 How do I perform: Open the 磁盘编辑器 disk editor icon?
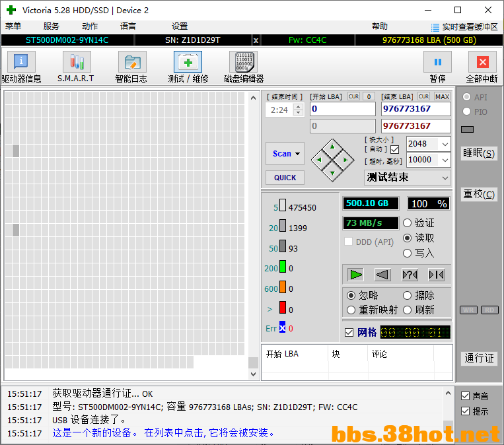click(x=244, y=61)
